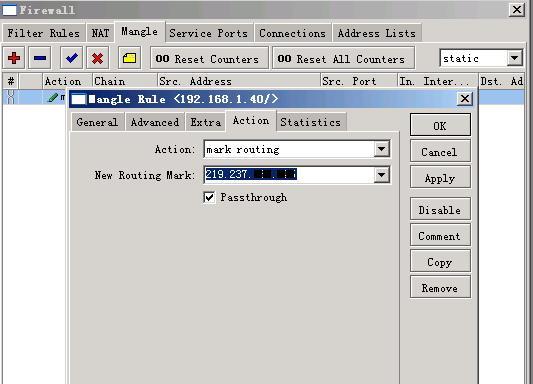Sort by the Chain column header

point(125,81)
